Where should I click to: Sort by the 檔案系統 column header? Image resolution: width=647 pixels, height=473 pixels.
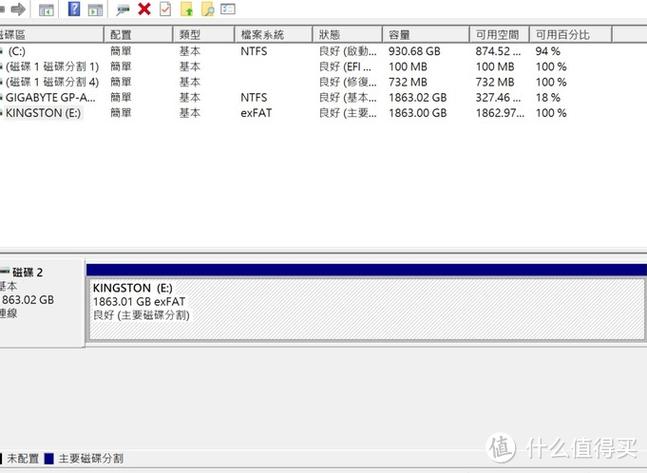(273, 35)
